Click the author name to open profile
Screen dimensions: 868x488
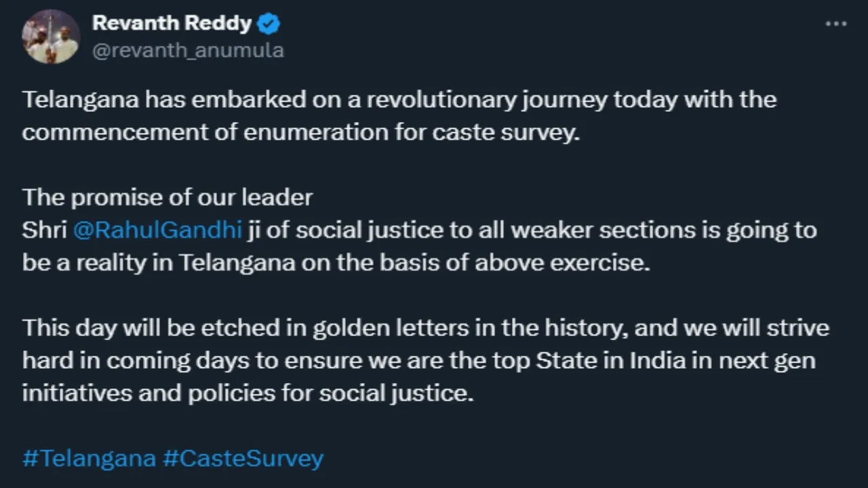click(x=172, y=22)
